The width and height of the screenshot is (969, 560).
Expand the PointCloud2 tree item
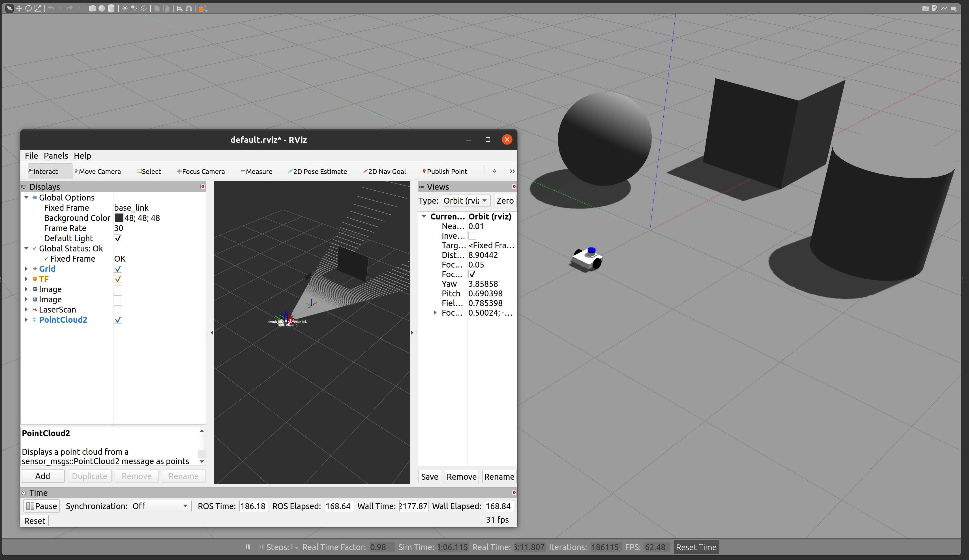(26, 320)
